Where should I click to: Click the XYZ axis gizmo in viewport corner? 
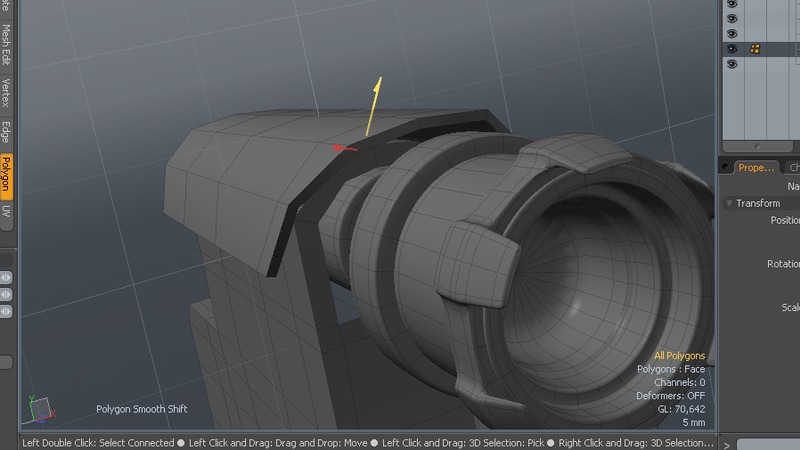tap(40, 410)
